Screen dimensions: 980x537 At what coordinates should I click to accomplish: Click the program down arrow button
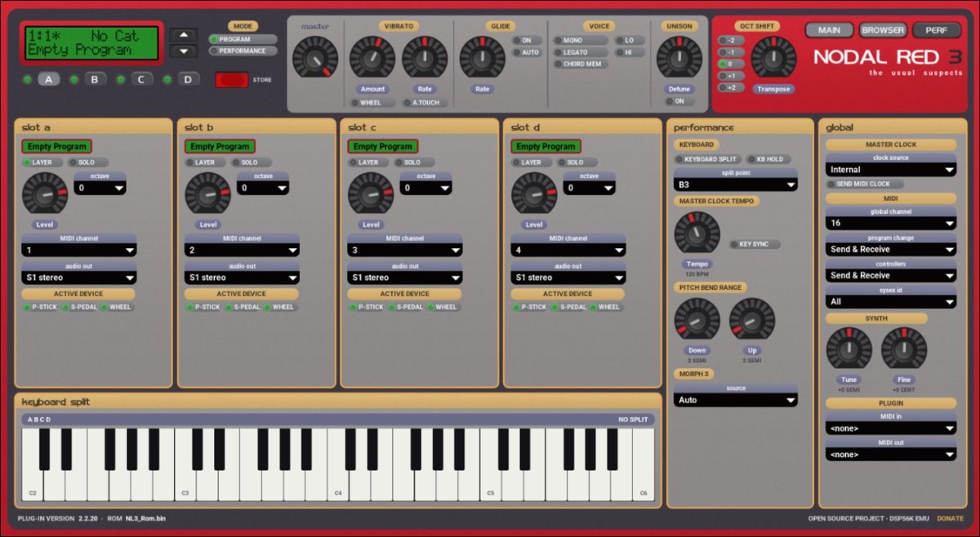184,51
